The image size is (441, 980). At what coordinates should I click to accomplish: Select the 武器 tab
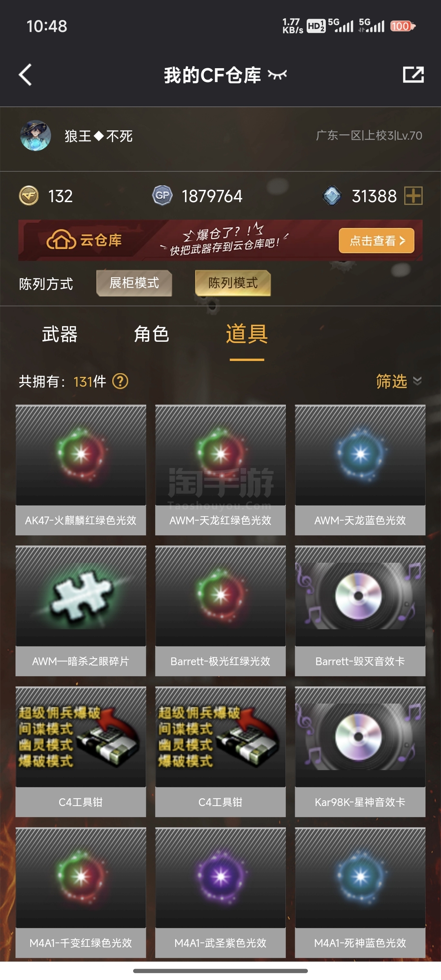tap(60, 334)
